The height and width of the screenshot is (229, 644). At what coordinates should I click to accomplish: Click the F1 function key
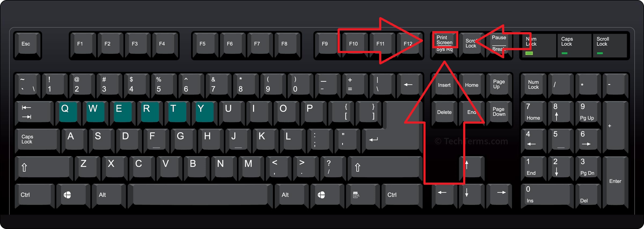click(83, 45)
